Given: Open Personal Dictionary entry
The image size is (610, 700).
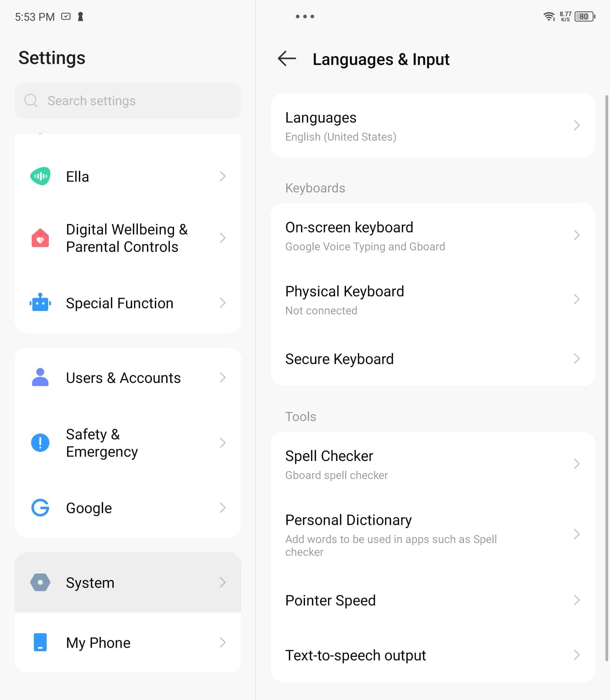Looking at the screenshot, I should (x=433, y=534).
